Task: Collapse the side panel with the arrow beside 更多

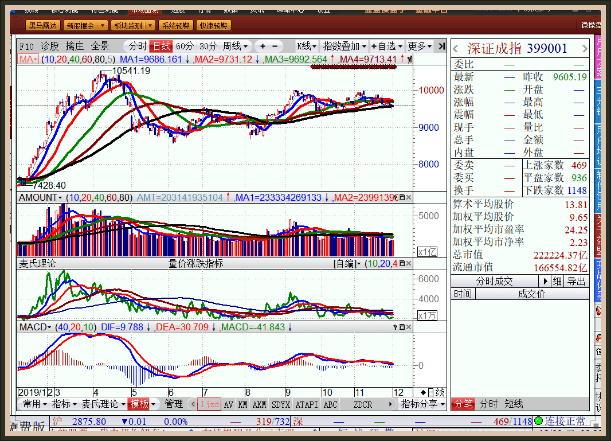Action: point(441,46)
